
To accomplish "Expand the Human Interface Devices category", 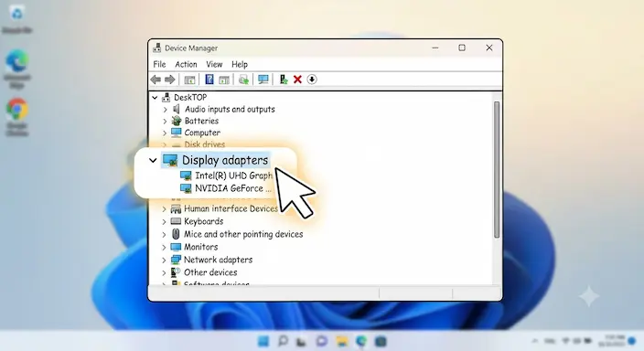I will [164, 209].
